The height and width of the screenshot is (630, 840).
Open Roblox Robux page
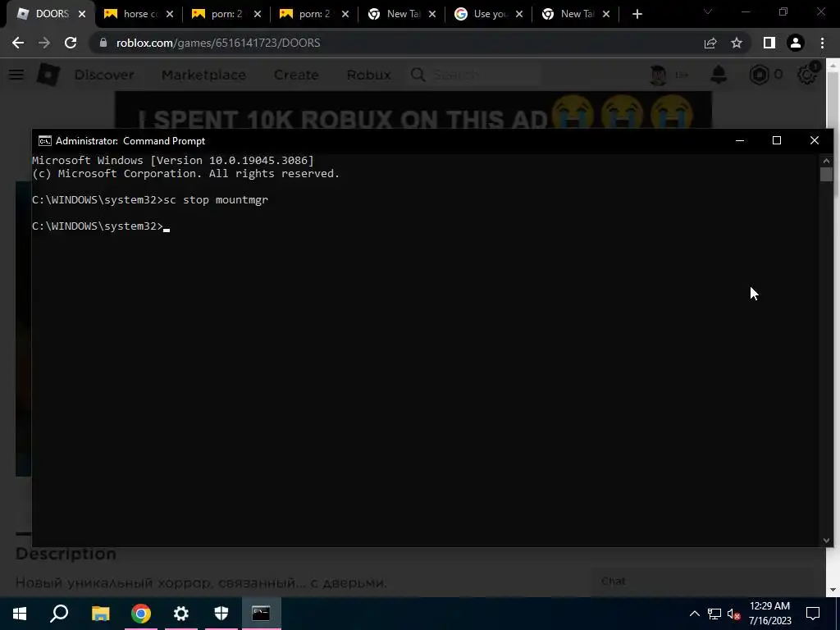click(368, 75)
